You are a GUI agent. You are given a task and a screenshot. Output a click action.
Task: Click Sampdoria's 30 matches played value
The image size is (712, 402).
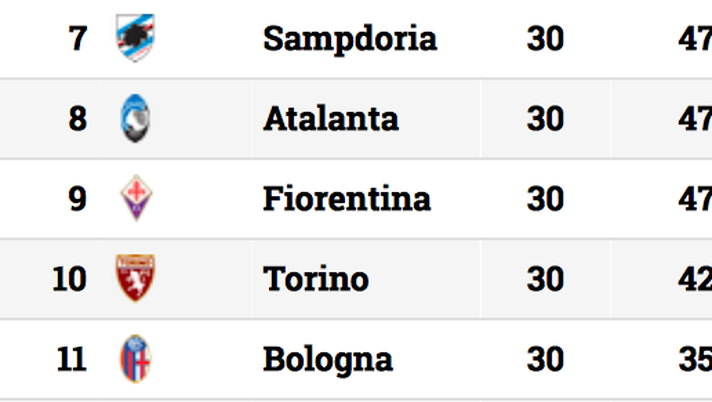click(x=545, y=39)
